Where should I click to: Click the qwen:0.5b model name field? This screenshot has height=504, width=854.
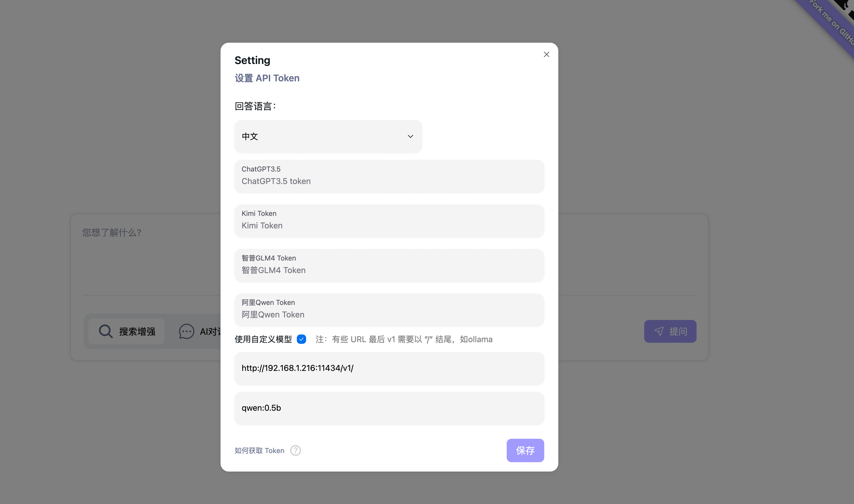coord(389,408)
